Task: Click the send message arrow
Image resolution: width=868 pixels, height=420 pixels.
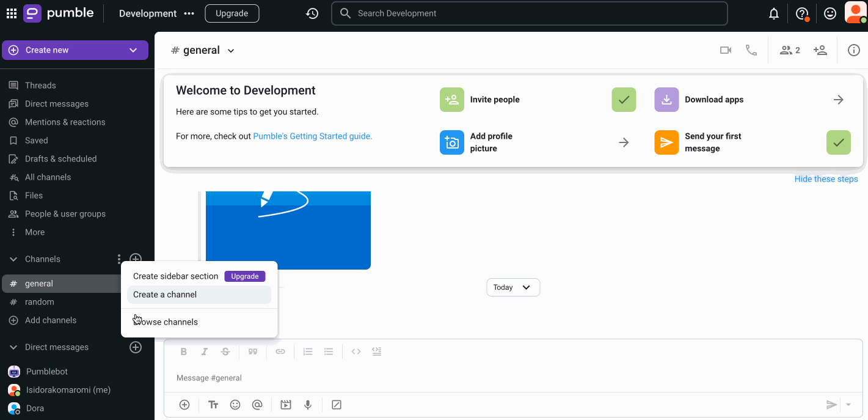Action: 831,405
